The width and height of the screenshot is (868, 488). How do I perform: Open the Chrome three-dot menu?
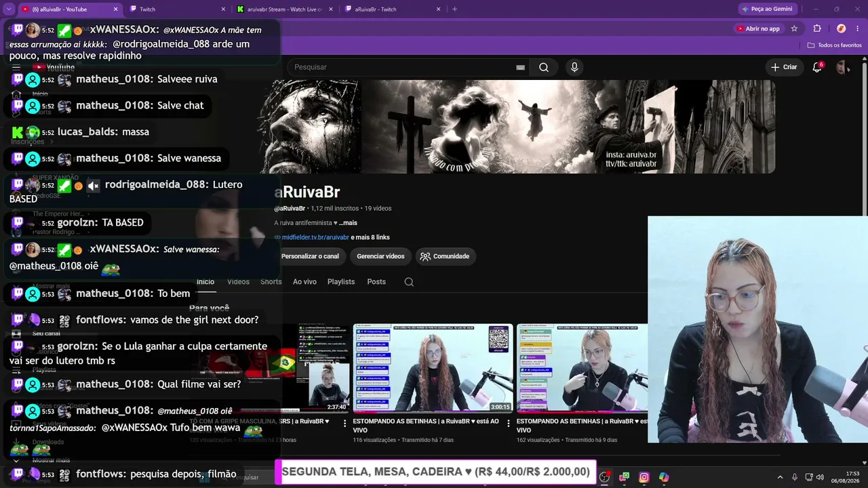pos(857,28)
